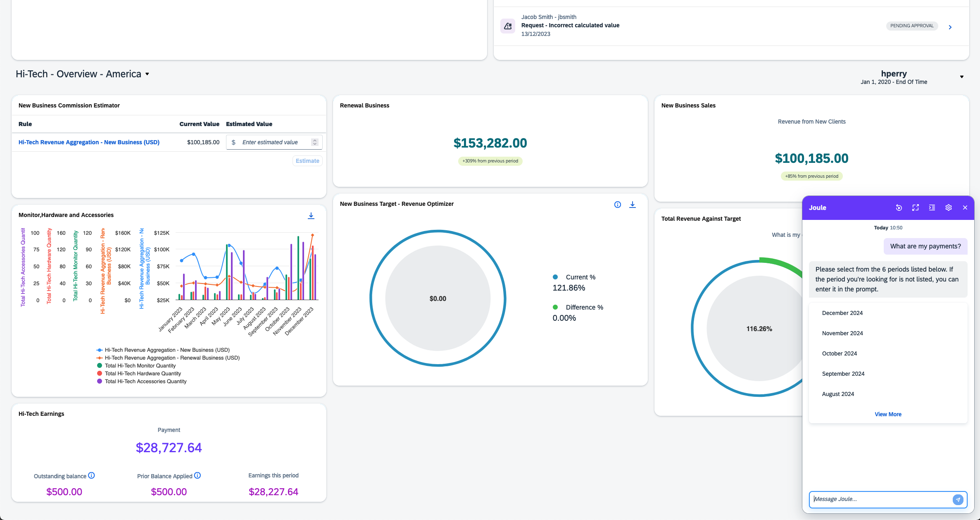Restart the Joule conversation
Screen dimensions: 980x520
[899, 208]
